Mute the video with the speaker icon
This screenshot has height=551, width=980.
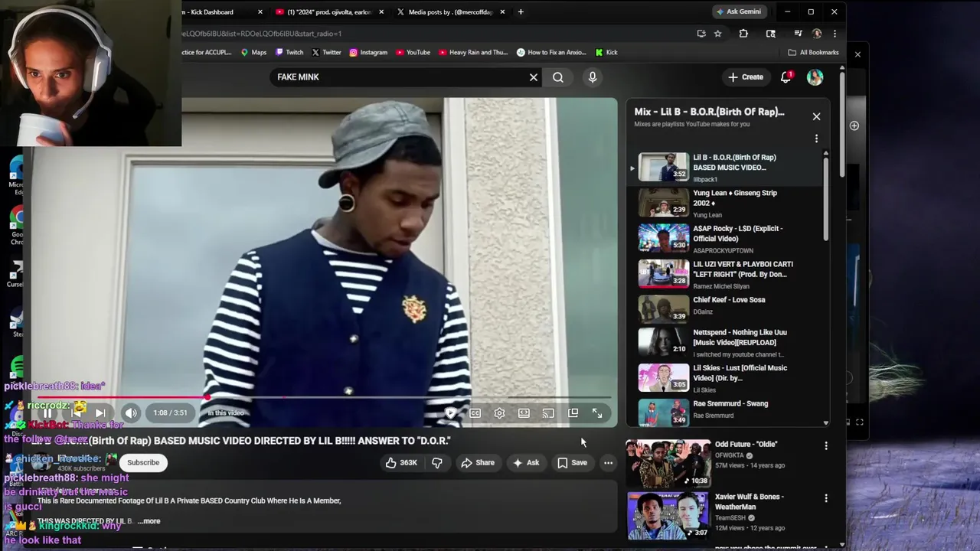tap(131, 413)
